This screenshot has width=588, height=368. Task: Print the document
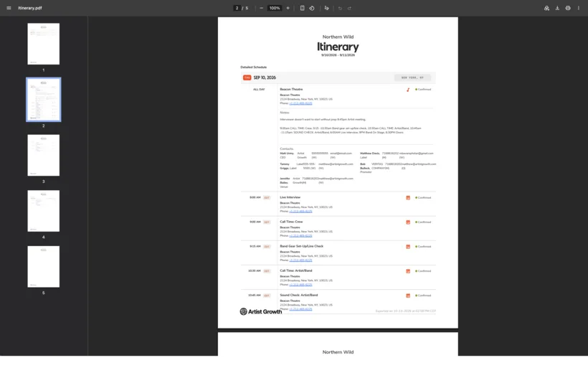pyautogui.click(x=568, y=8)
